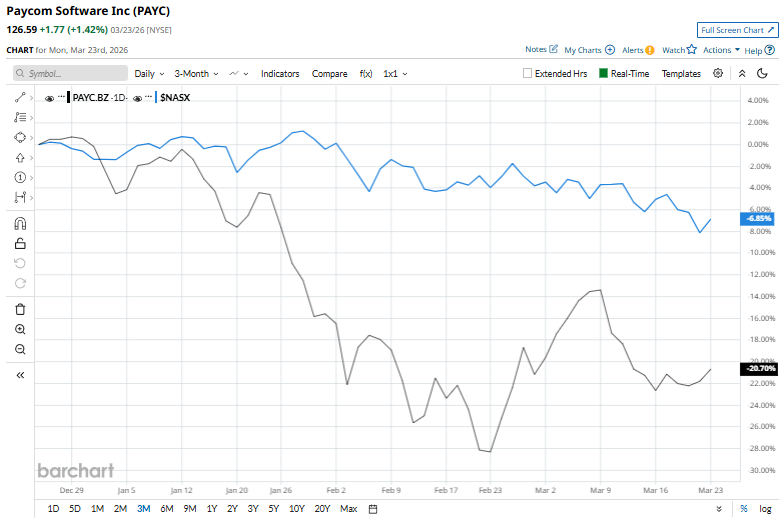This screenshot has height=521, width=780.
Task: Hide the $NASX series with eye icon
Action: [x=137, y=99]
